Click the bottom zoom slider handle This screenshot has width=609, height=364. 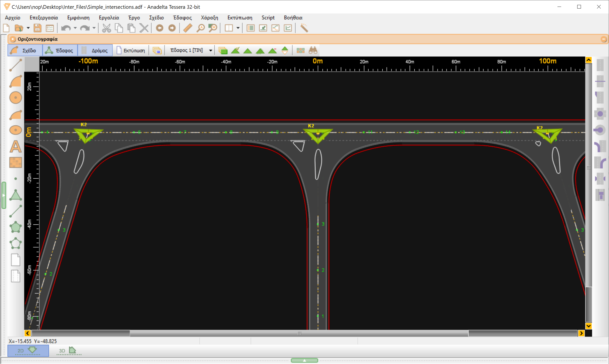(305, 360)
